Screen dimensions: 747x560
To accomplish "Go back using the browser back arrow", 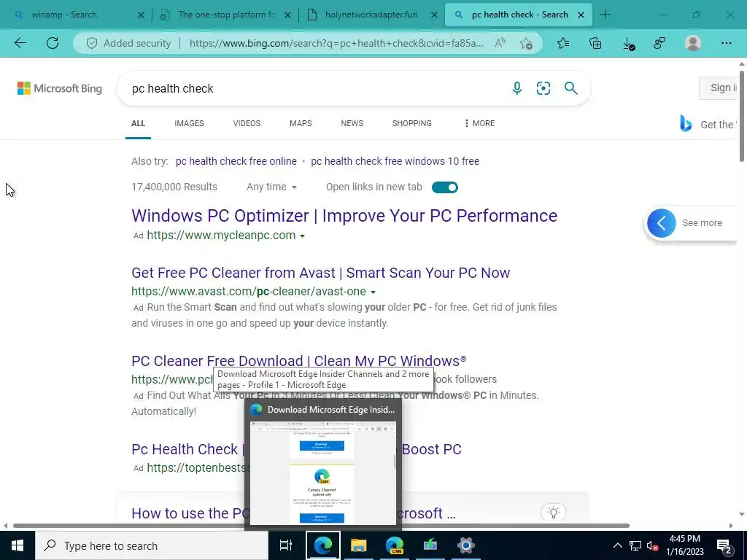I will pyautogui.click(x=20, y=43).
